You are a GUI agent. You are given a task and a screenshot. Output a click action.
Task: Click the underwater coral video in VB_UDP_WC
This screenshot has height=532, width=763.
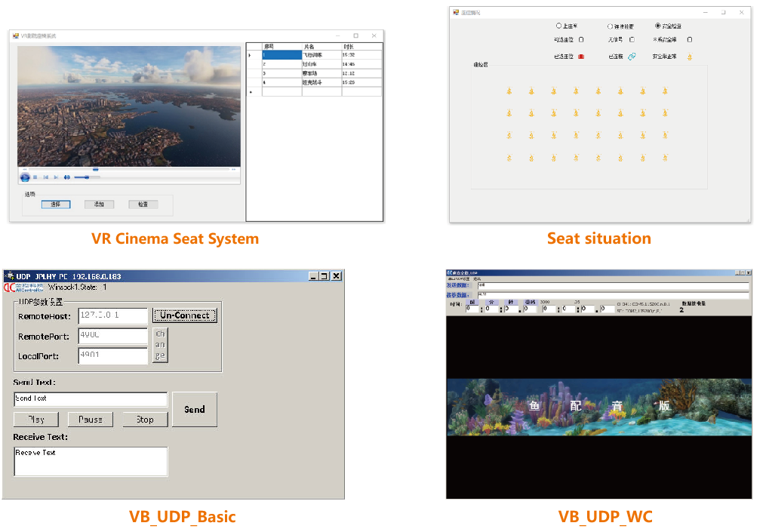pos(599,407)
